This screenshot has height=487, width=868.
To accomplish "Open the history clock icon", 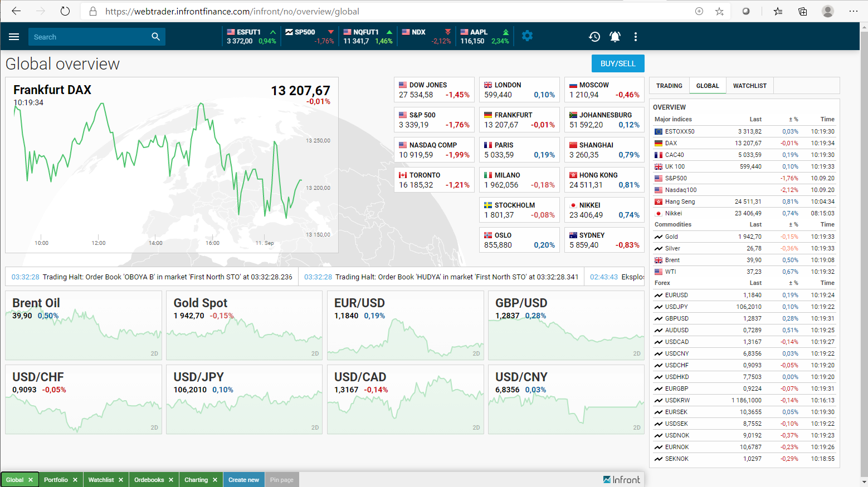I will click(x=594, y=37).
